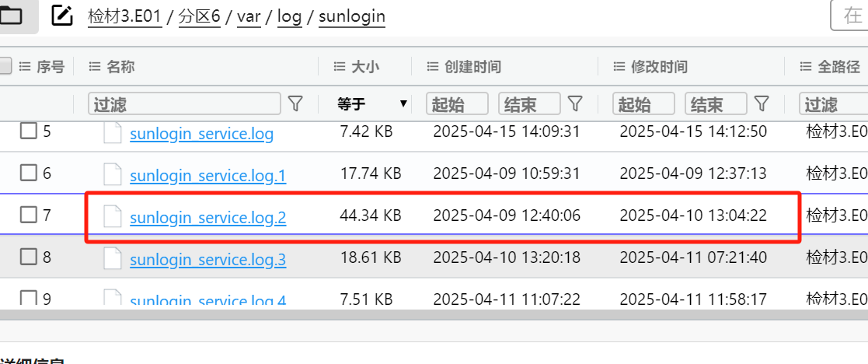Click the folder icon at top left

[x=12, y=16]
